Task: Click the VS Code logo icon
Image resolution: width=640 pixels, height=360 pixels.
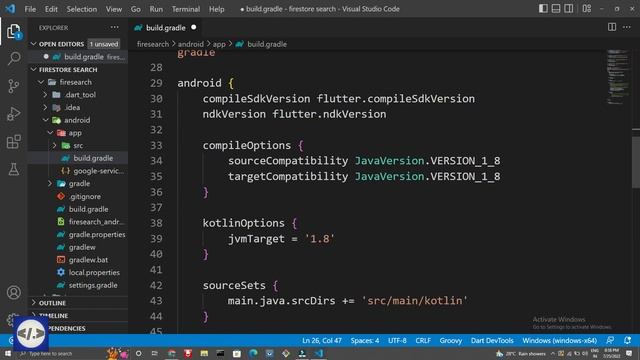Action: [10, 9]
